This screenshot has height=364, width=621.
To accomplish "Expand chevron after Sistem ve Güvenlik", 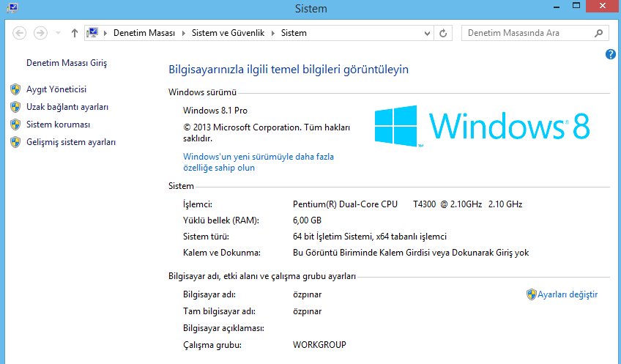I will coord(273,33).
